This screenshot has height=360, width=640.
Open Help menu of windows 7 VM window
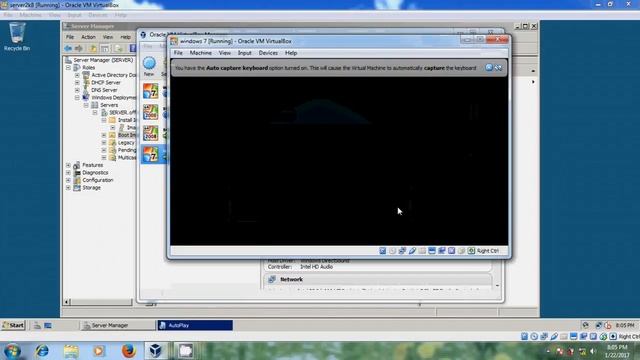pyautogui.click(x=291, y=53)
